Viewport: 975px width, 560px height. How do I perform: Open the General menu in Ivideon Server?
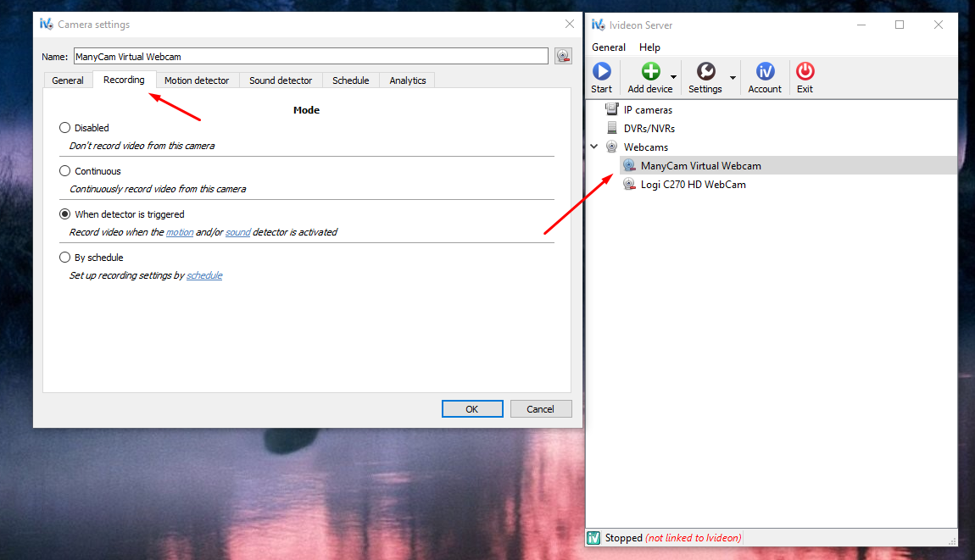click(x=608, y=47)
